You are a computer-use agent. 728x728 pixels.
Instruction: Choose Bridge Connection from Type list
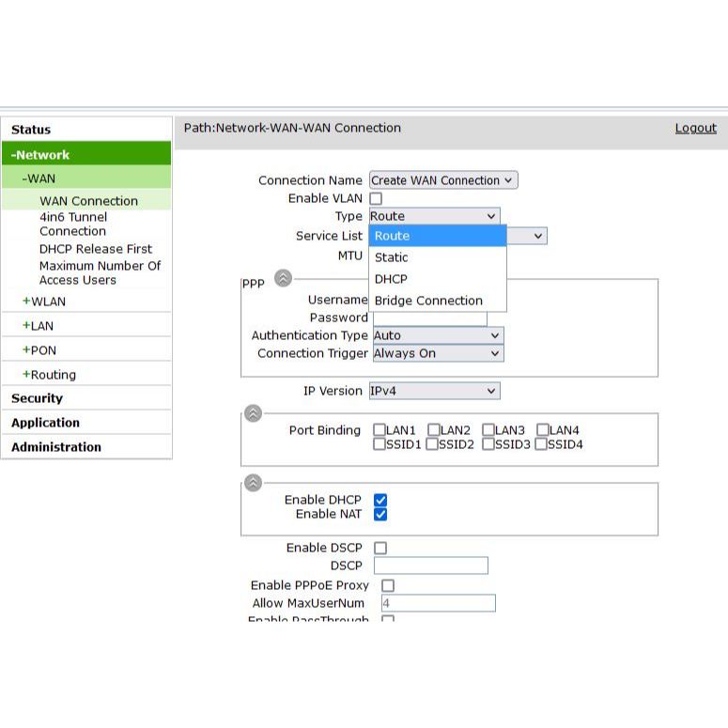(x=428, y=301)
